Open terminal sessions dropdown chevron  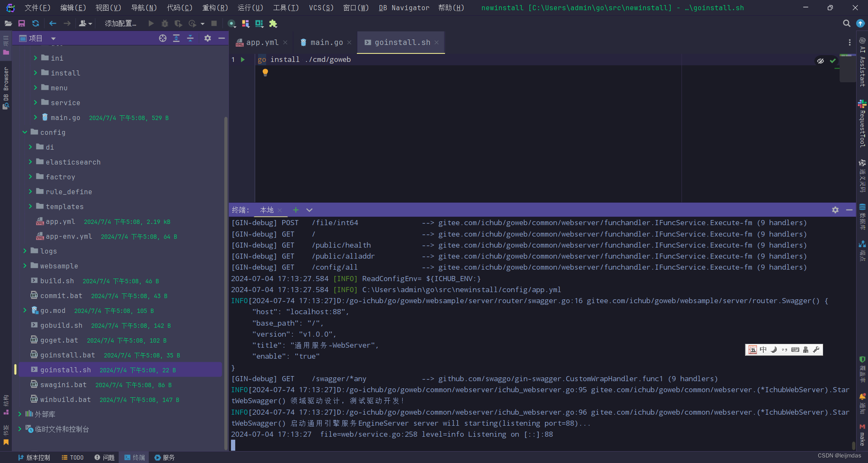click(309, 210)
